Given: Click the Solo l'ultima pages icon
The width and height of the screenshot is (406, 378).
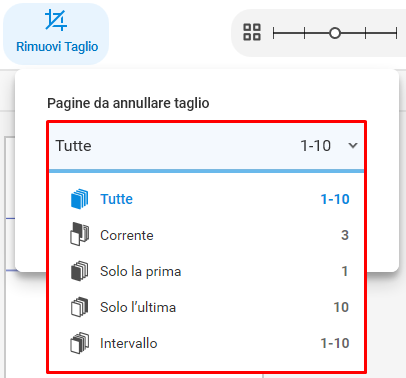Looking at the screenshot, I should [80, 307].
